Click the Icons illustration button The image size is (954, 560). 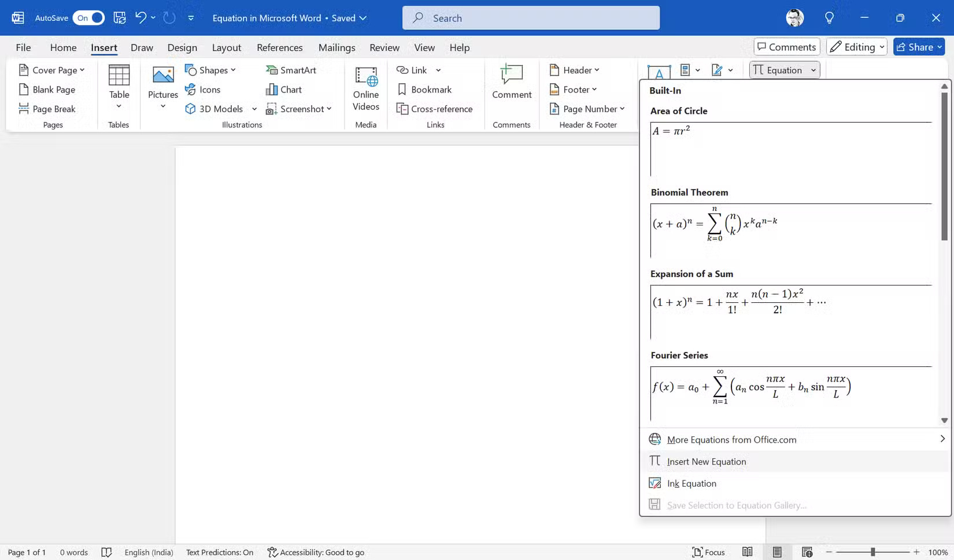coord(202,90)
